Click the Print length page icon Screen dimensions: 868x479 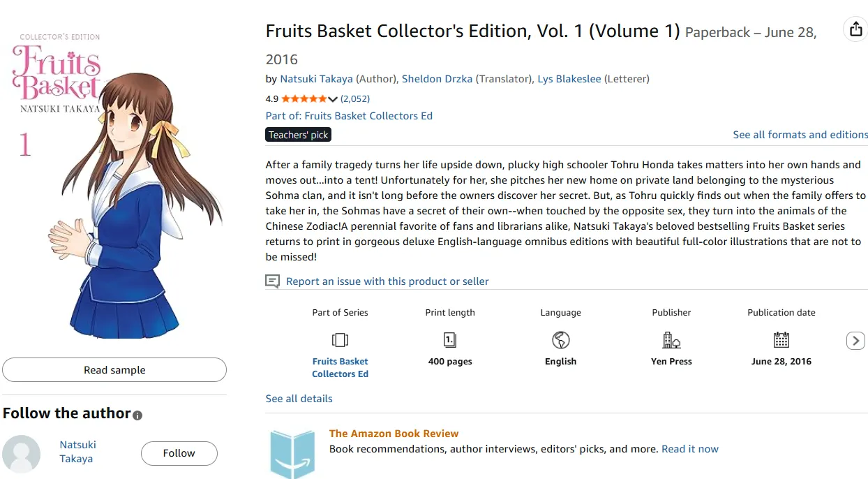pyautogui.click(x=450, y=340)
